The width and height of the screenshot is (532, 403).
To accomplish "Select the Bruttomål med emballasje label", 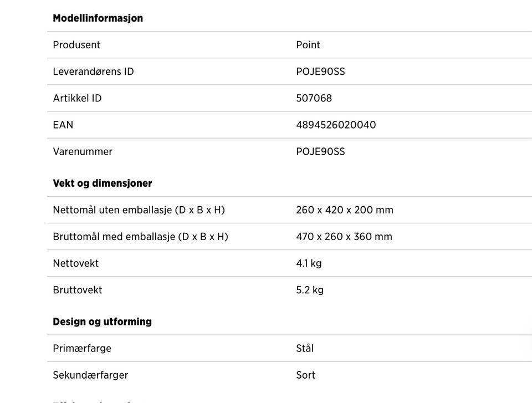I will click(140, 237).
